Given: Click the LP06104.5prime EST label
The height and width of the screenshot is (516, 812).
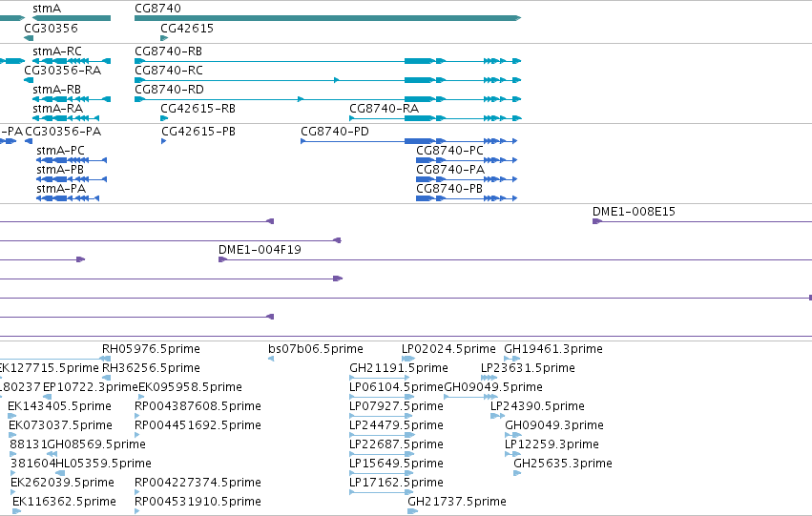Looking at the screenshot, I should [x=396, y=387].
